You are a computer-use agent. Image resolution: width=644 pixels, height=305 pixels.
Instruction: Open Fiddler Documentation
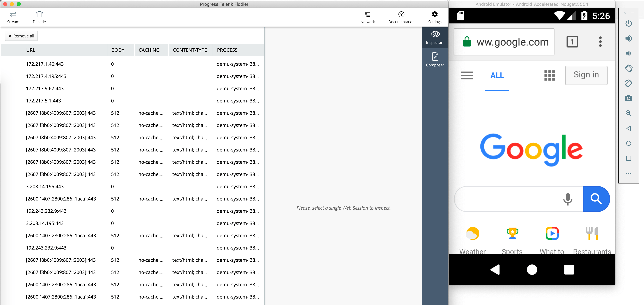401,18
